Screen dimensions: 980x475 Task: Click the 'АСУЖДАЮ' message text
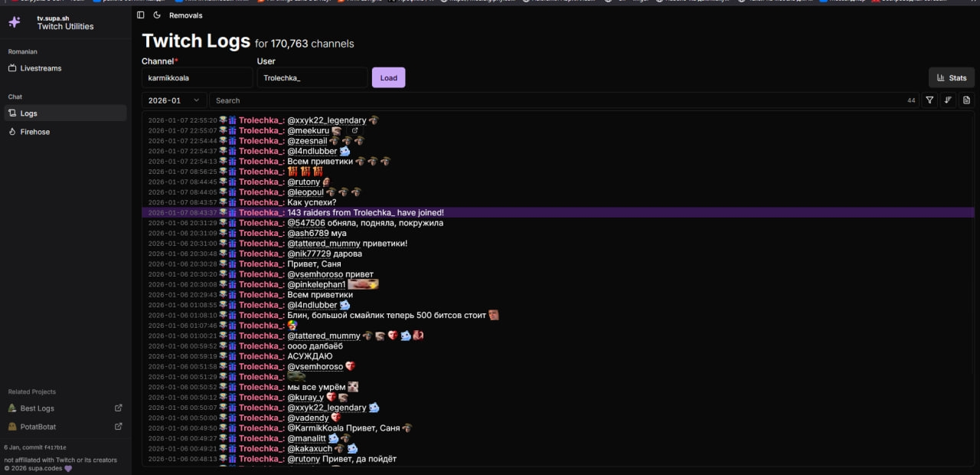pos(309,356)
